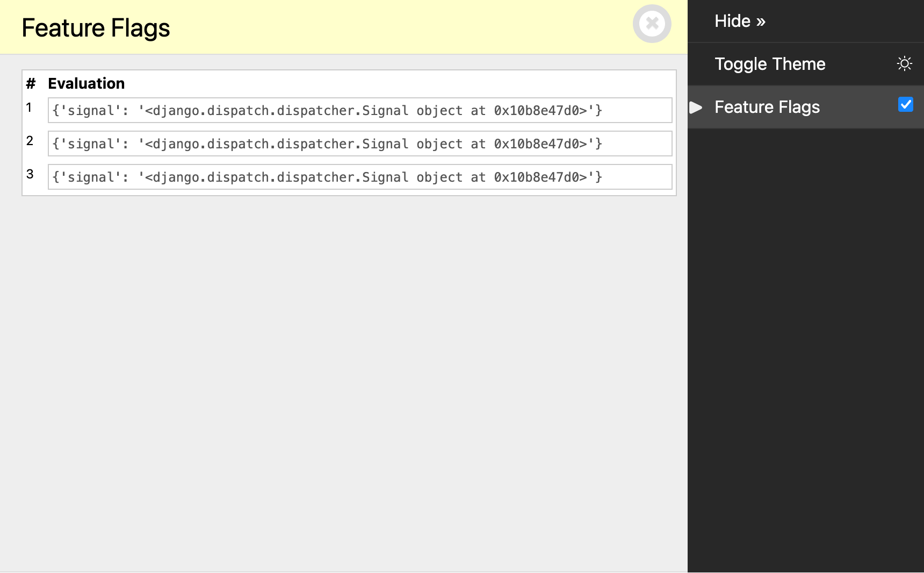Click the Feature Flags sidebar menu item
Screen dimensions: 924x573
pos(767,107)
